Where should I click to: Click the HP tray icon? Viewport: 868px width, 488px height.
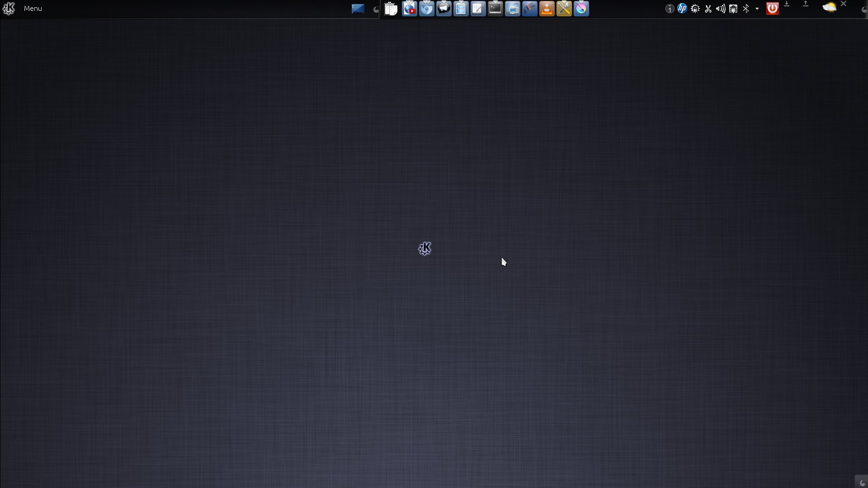tap(682, 9)
